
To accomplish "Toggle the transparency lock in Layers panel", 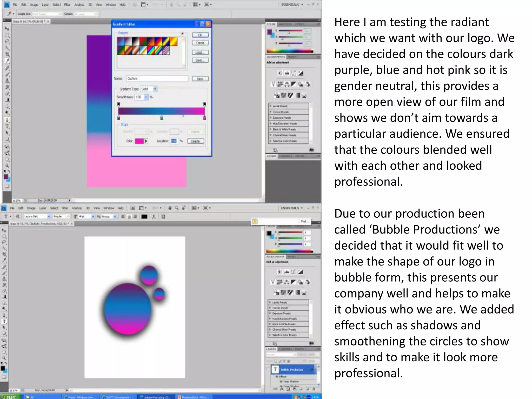I will pos(276,361).
